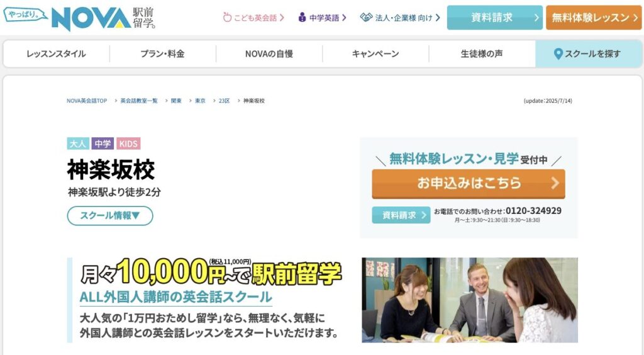Select the キャンペーン menu item

point(375,54)
